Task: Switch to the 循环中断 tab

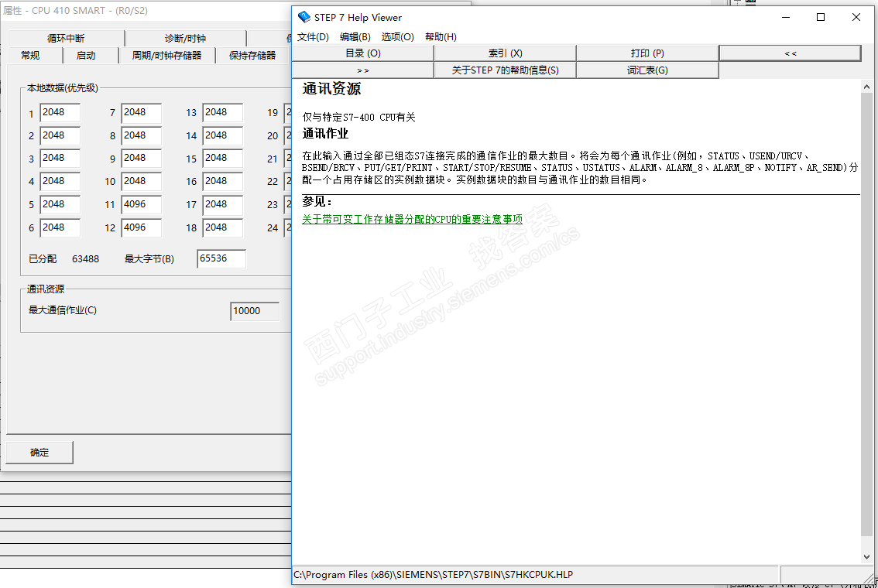Action: 66,38
